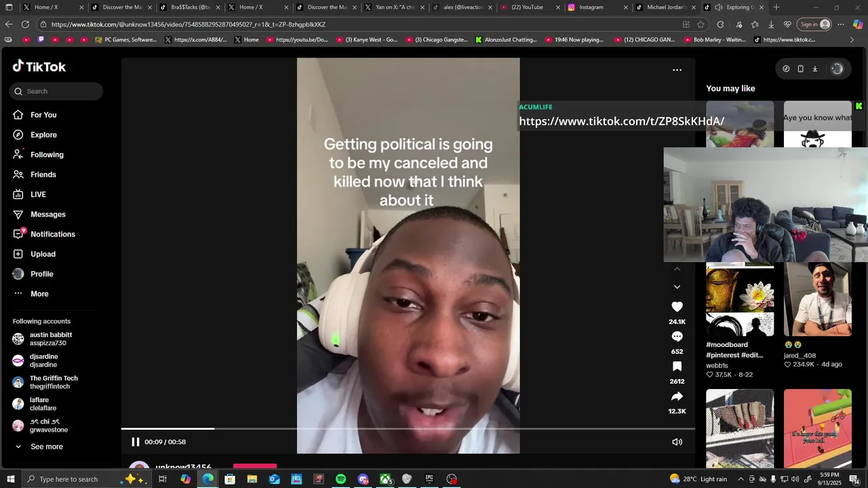Click the get coins icon in top pill
This screenshot has width=868, height=488.
(x=786, y=68)
